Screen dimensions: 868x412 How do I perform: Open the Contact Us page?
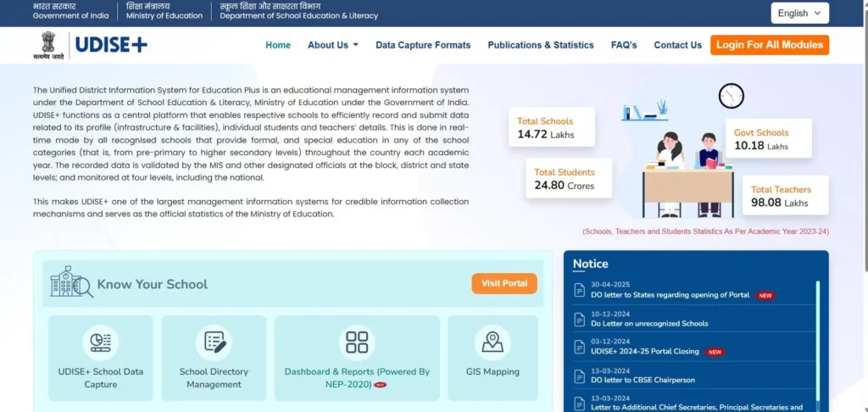click(x=677, y=46)
